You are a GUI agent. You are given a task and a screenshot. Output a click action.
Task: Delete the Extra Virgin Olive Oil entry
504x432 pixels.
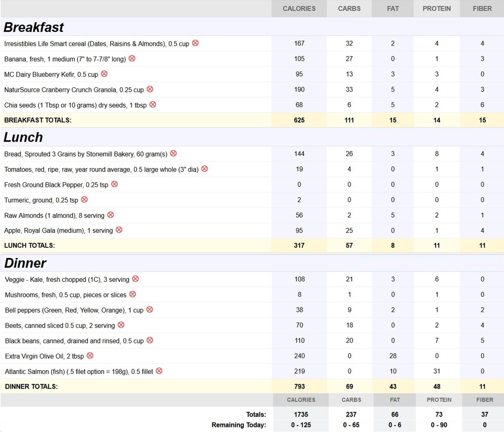click(x=90, y=356)
